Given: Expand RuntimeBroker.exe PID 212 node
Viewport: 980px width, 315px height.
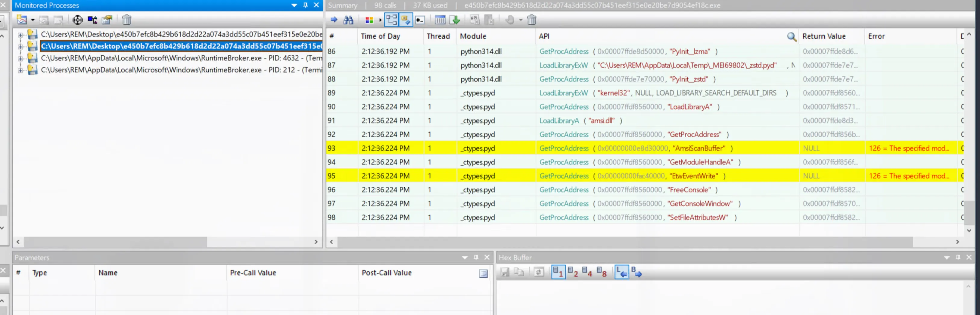Looking at the screenshot, I should coord(20,70).
